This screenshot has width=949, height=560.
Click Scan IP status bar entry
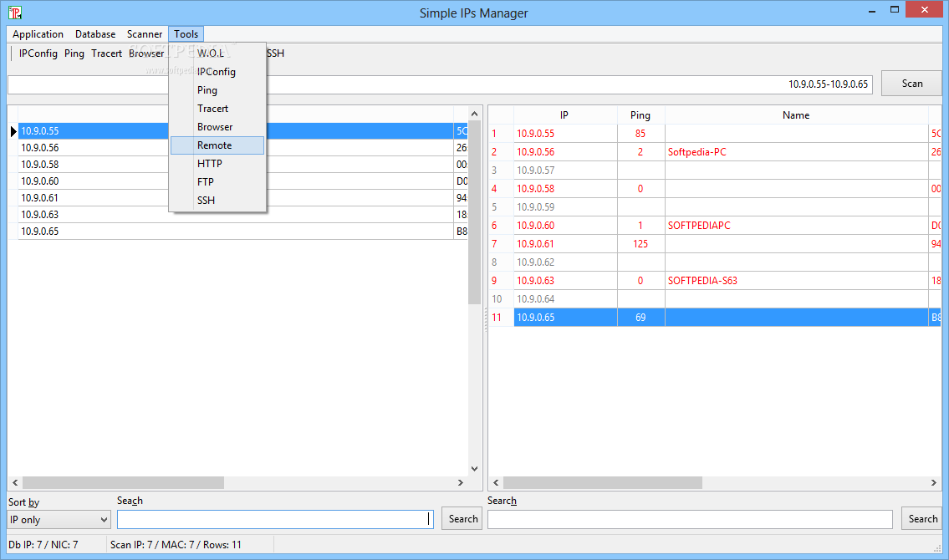click(x=176, y=545)
